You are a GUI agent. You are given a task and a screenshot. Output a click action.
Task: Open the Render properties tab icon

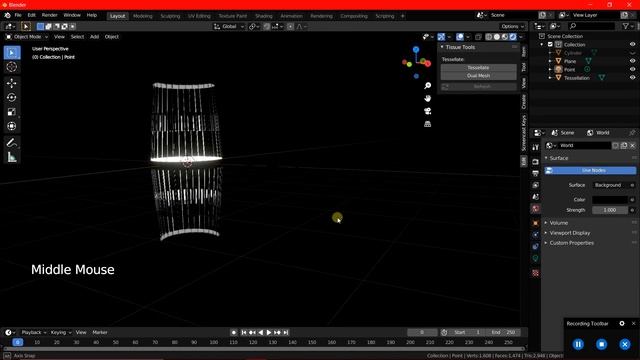(536, 162)
